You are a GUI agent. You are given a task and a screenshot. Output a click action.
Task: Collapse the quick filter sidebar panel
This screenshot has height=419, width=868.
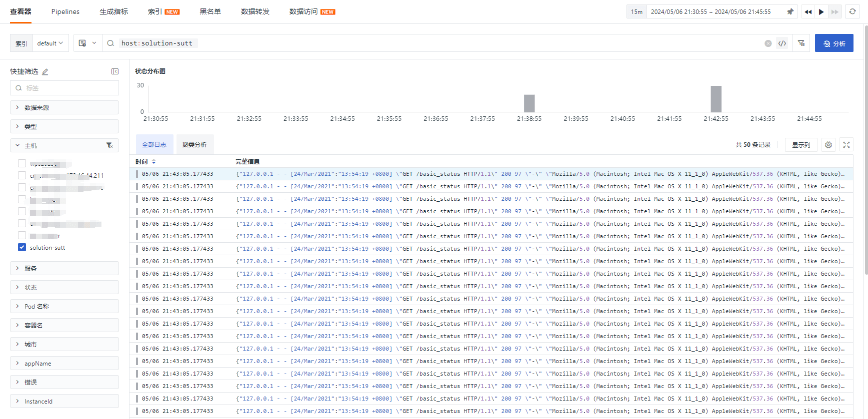(115, 71)
